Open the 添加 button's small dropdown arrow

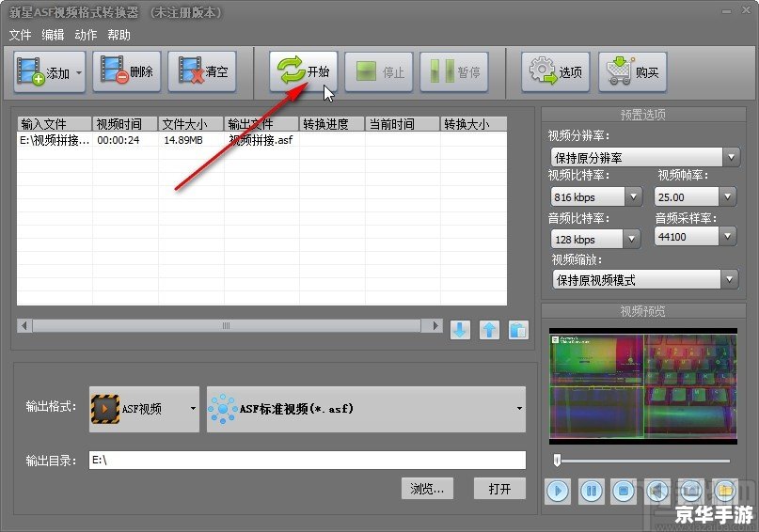[79, 72]
